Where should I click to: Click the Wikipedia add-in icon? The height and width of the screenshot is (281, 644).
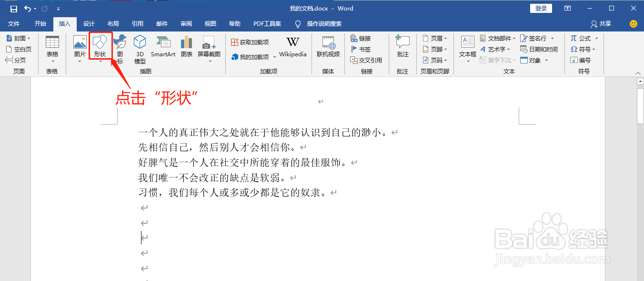coord(292,45)
